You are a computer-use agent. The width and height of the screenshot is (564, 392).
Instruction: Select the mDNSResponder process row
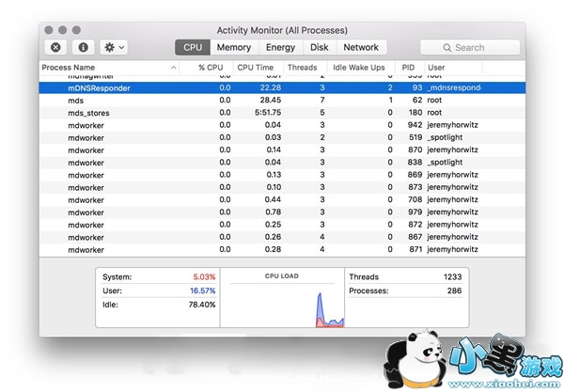[282, 87]
